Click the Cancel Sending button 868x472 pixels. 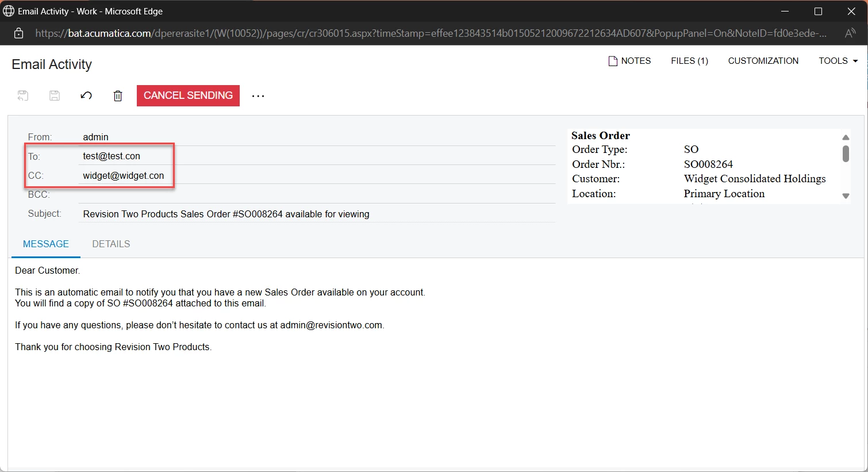click(x=188, y=95)
